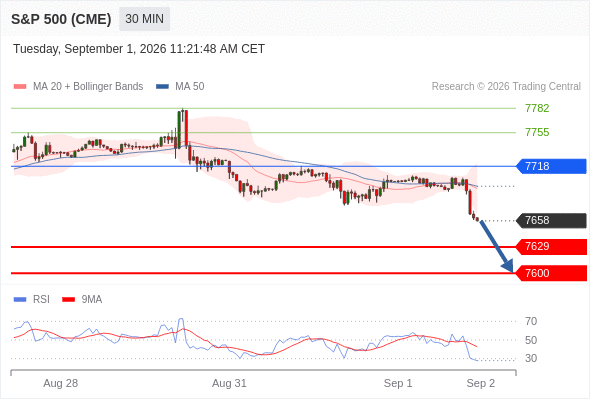590x400 pixels.
Task: Click the black 7658 current price tag
Action: click(x=551, y=220)
